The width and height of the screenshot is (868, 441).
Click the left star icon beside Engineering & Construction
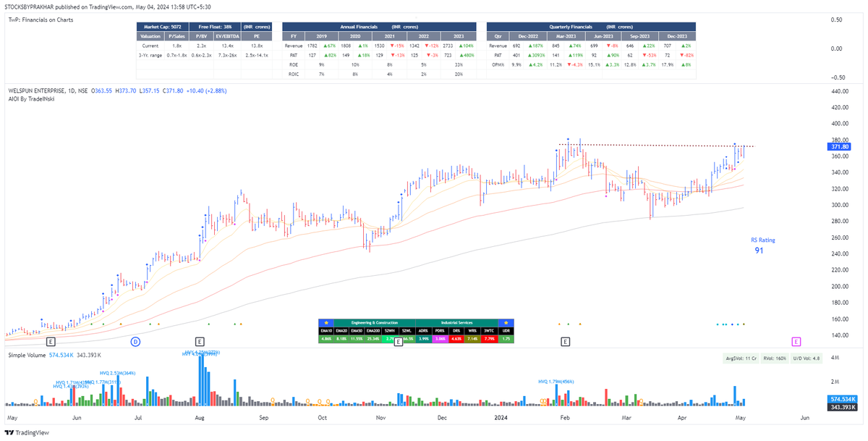(x=326, y=323)
